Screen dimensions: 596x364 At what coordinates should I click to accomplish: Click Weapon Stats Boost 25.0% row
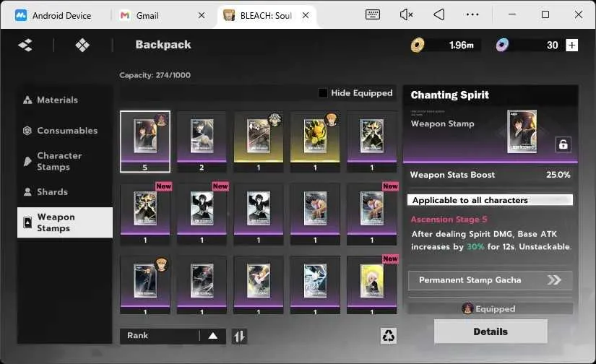491,175
